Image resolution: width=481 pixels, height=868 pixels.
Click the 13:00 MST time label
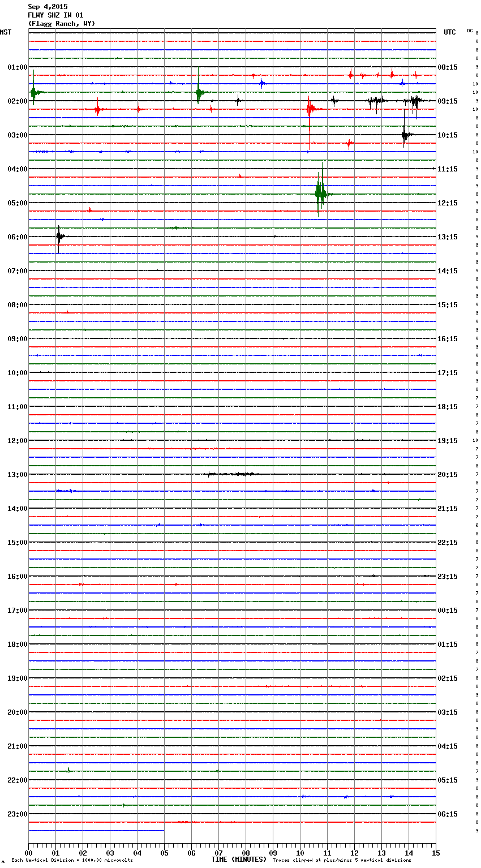tap(17, 474)
